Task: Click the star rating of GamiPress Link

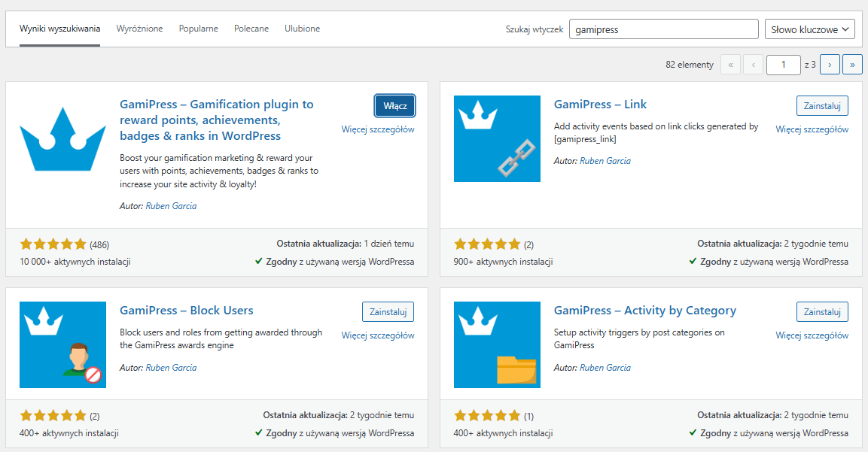Action: coord(488,244)
